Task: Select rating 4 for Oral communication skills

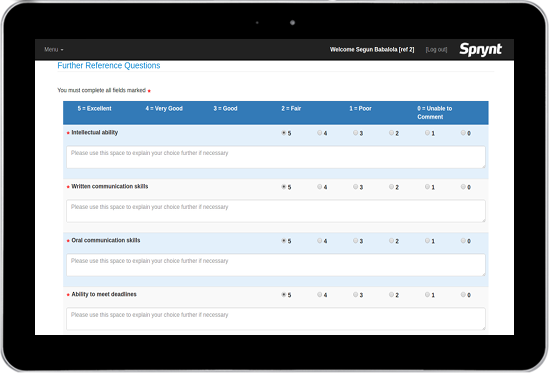Action: (x=320, y=241)
